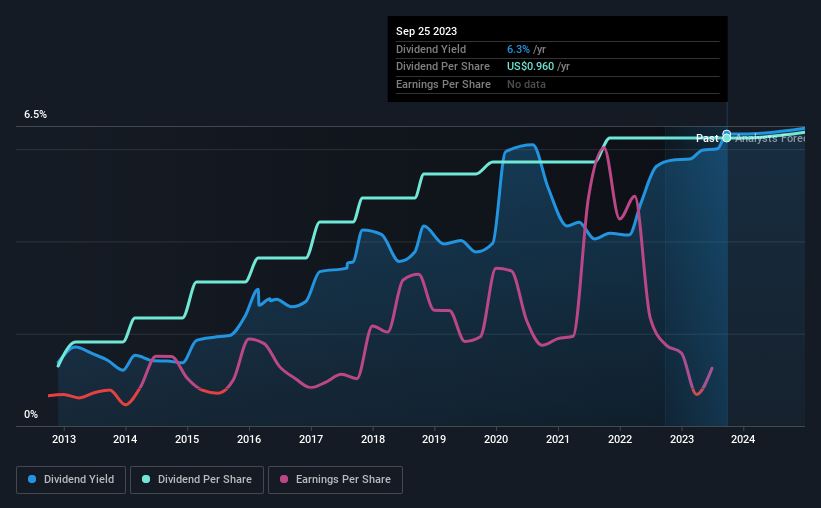Click the 2022 label on the x-axis
This screenshot has height=508, width=821.
click(x=620, y=439)
